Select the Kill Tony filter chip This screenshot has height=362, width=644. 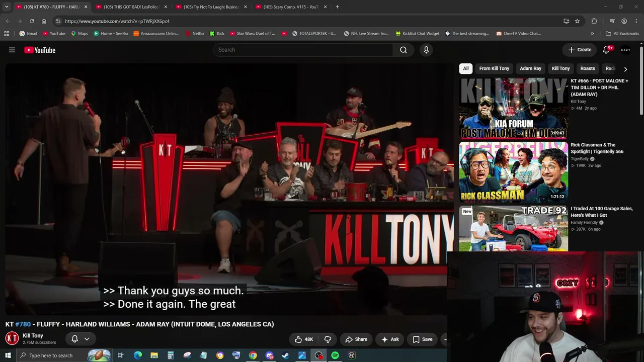click(x=560, y=68)
